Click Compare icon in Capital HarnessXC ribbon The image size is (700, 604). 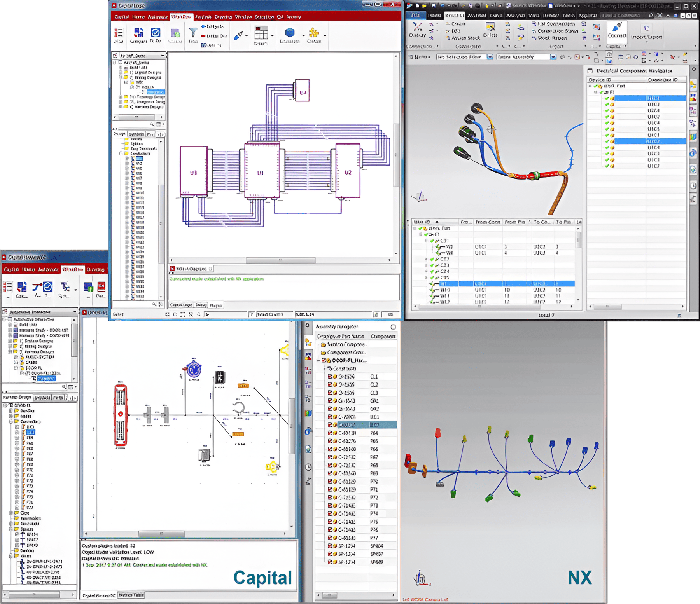[x=21, y=290]
